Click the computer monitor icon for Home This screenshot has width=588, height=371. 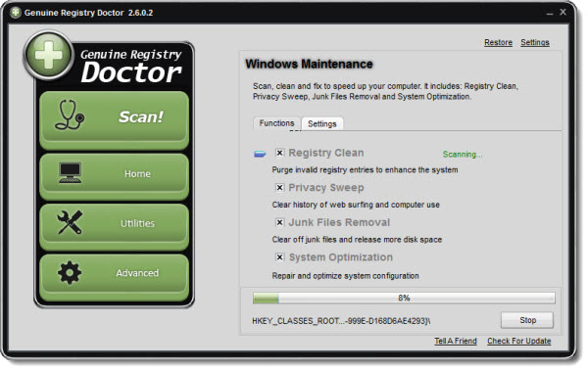pos(70,172)
